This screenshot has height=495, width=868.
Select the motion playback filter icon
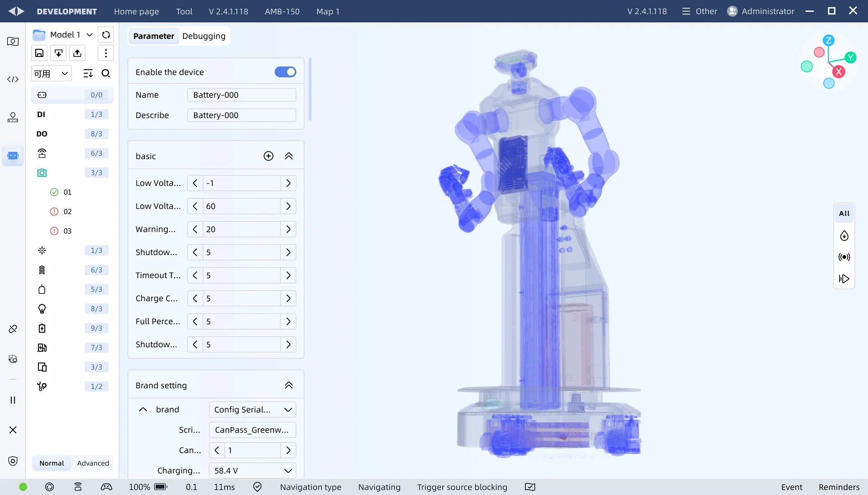coord(844,278)
